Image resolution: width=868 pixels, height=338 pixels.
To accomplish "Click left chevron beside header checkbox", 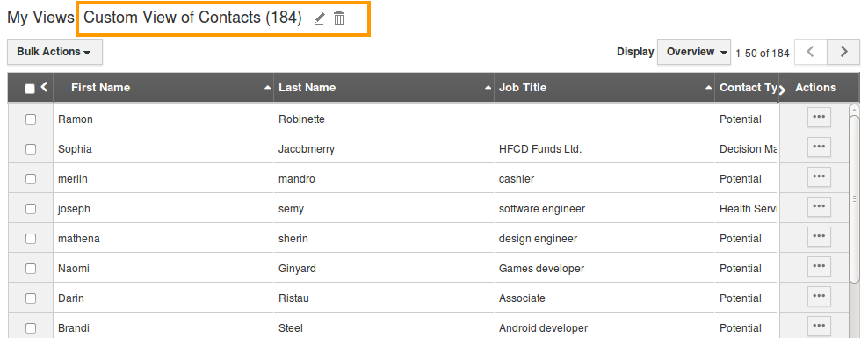I will point(44,86).
